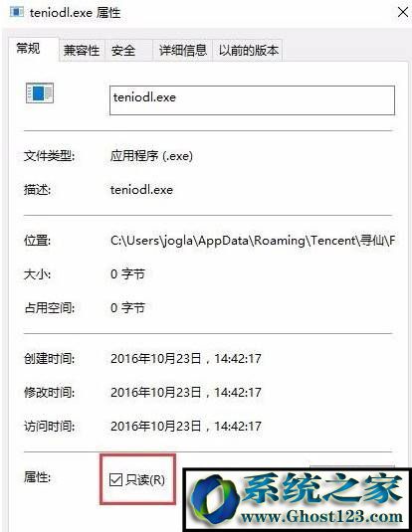The height and width of the screenshot is (532, 412).
Task: Click the 应用程序 (.exe) file type value
Action: tap(151, 156)
